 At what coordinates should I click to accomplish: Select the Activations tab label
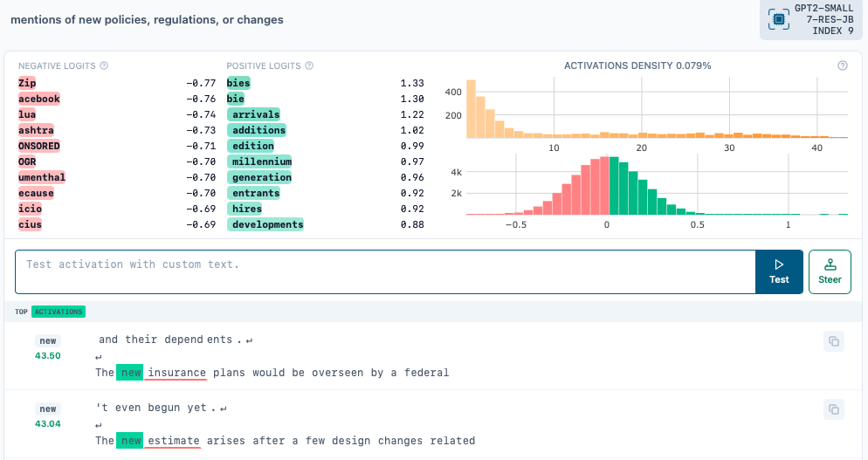click(59, 312)
